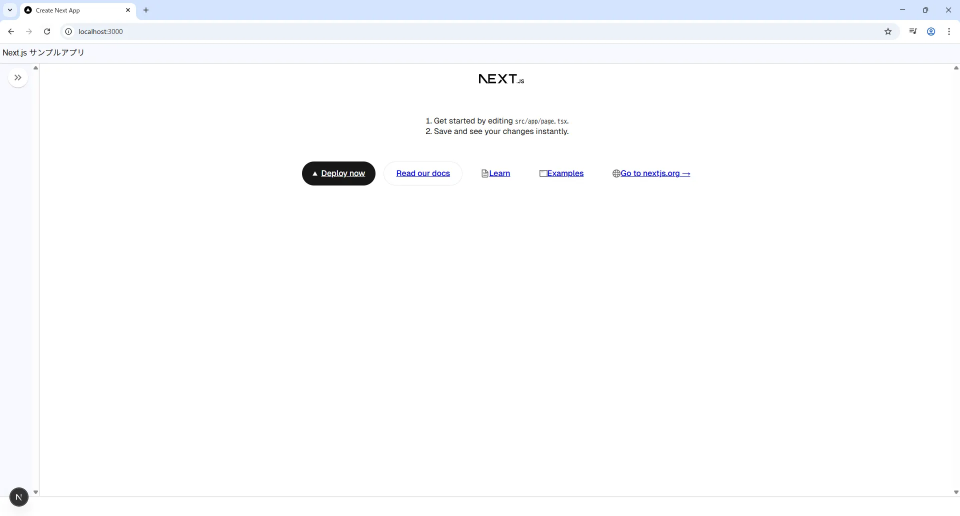Click the page scrollbar up arrow
The image size is (960, 516).
point(956,68)
